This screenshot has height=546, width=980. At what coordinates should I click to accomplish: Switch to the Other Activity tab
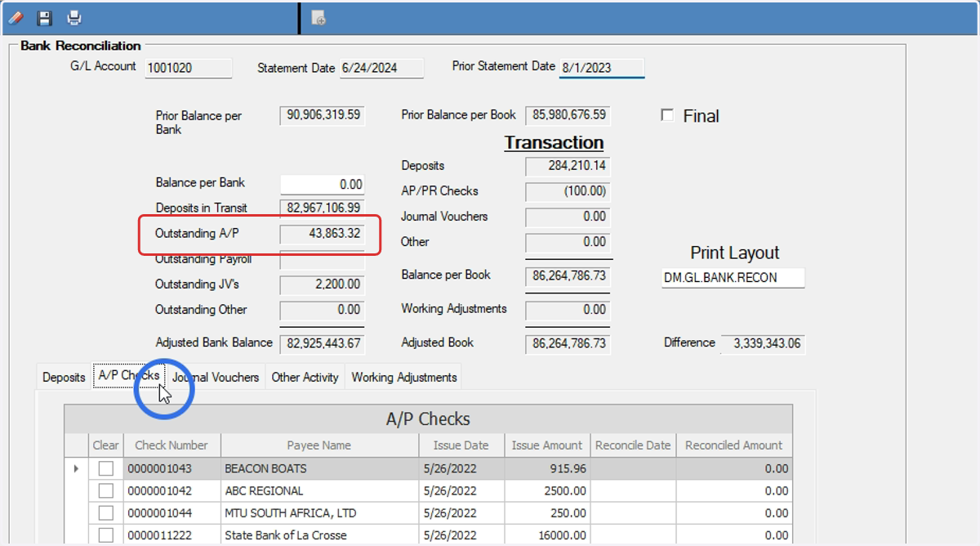(x=305, y=377)
